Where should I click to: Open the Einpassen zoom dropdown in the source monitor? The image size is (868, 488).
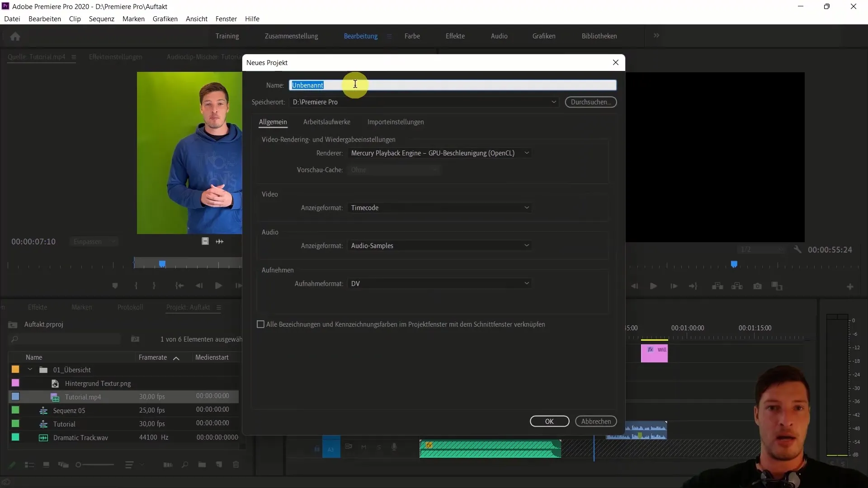pos(94,242)
